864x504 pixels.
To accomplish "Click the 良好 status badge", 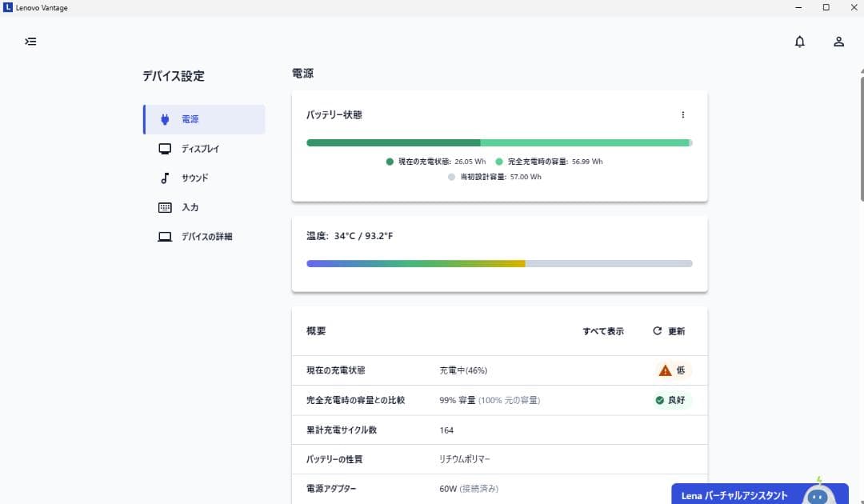I will (x=670, y=400).
